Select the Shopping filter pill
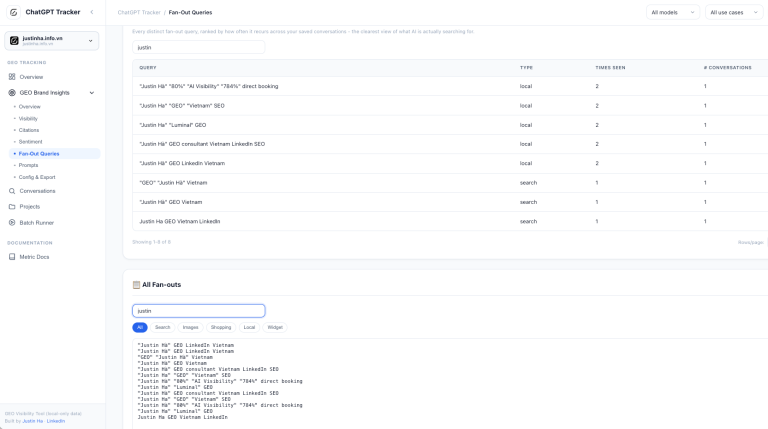 coord(221,327)
